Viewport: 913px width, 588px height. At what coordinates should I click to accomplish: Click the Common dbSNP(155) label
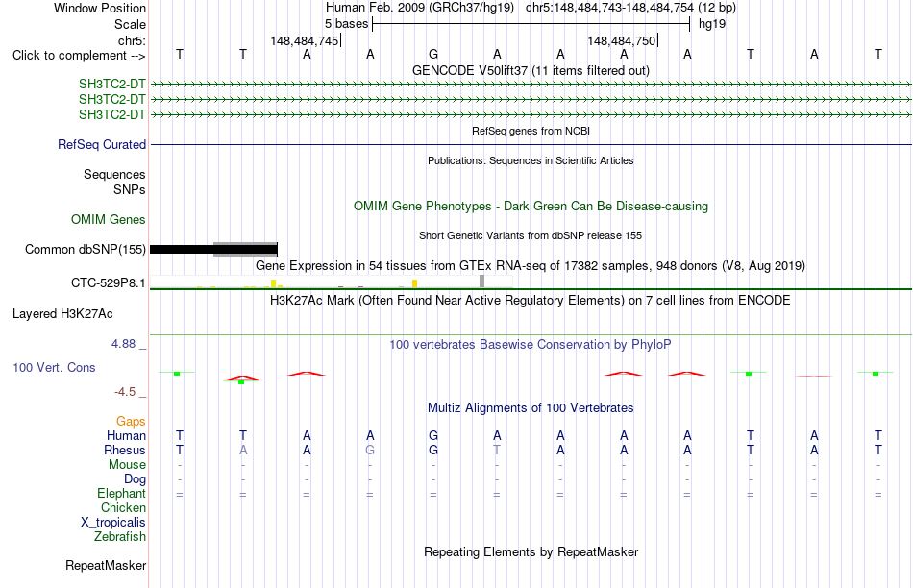85,249
